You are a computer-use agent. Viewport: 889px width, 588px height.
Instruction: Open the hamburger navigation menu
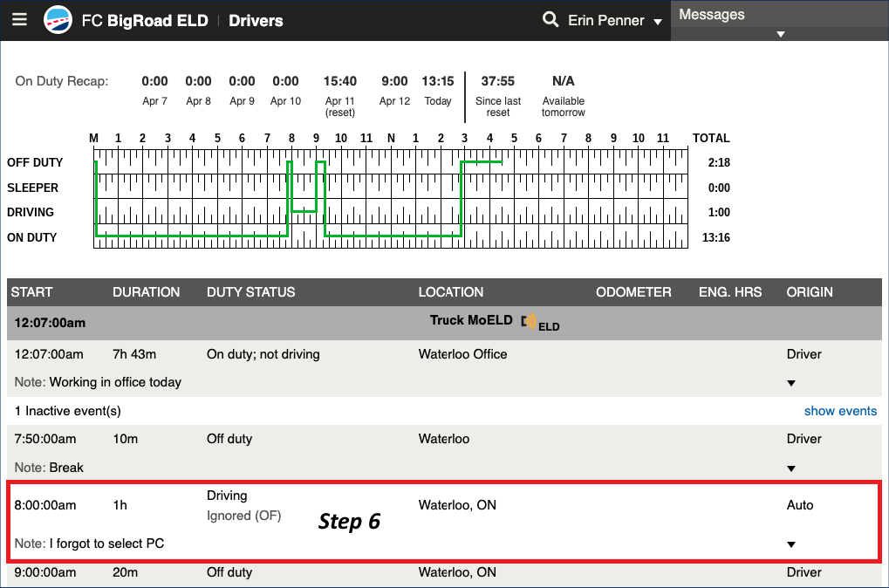coord(20,20)
